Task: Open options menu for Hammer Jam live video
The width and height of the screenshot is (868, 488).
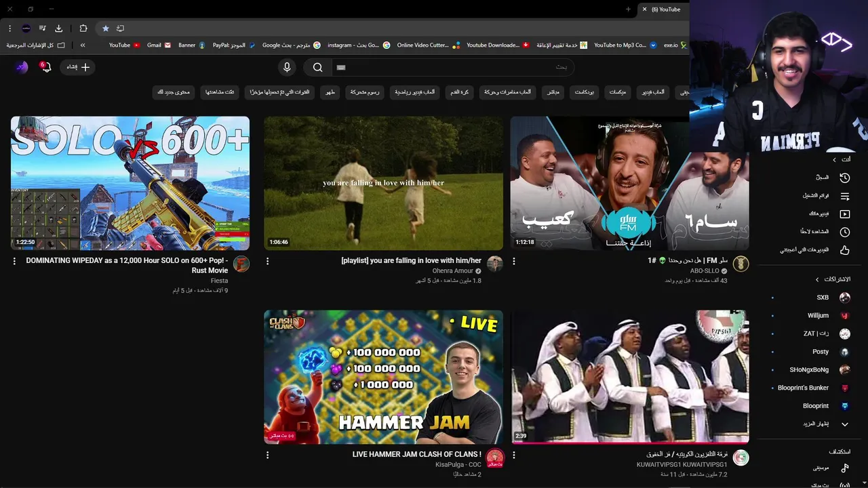Action: tap(267, 455)
